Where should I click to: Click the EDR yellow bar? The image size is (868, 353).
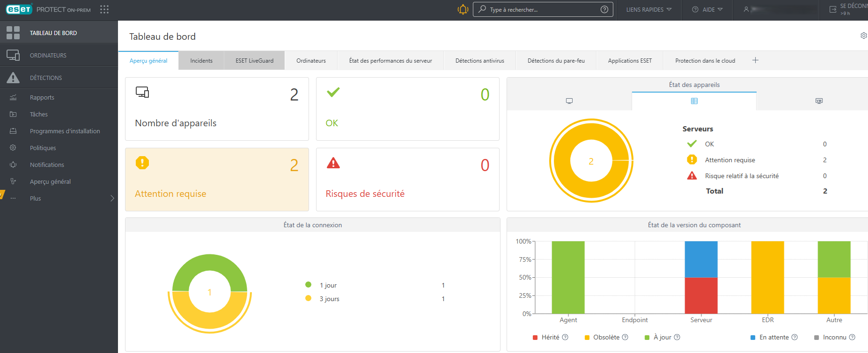pos(767,277)
